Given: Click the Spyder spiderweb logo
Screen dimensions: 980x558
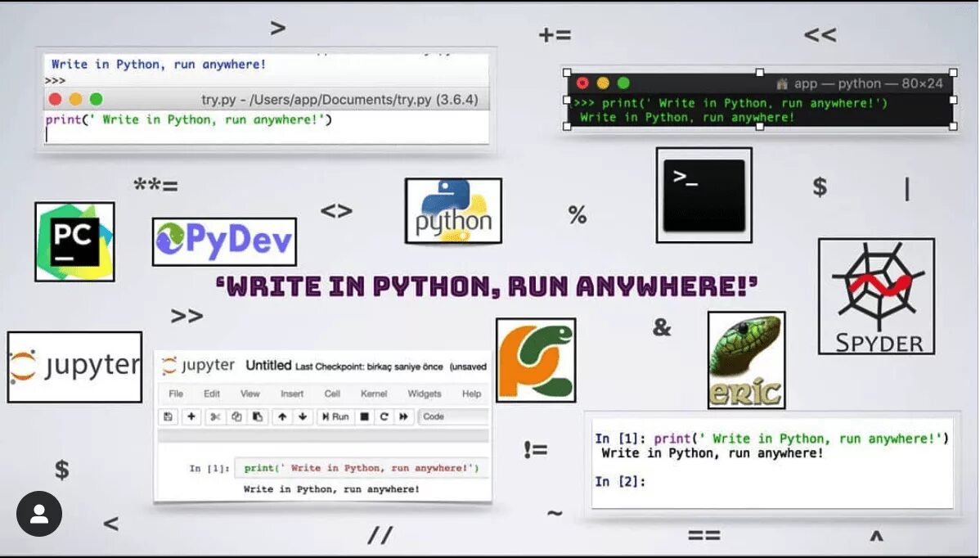Looking at the screenshot, I should [876, 296].
